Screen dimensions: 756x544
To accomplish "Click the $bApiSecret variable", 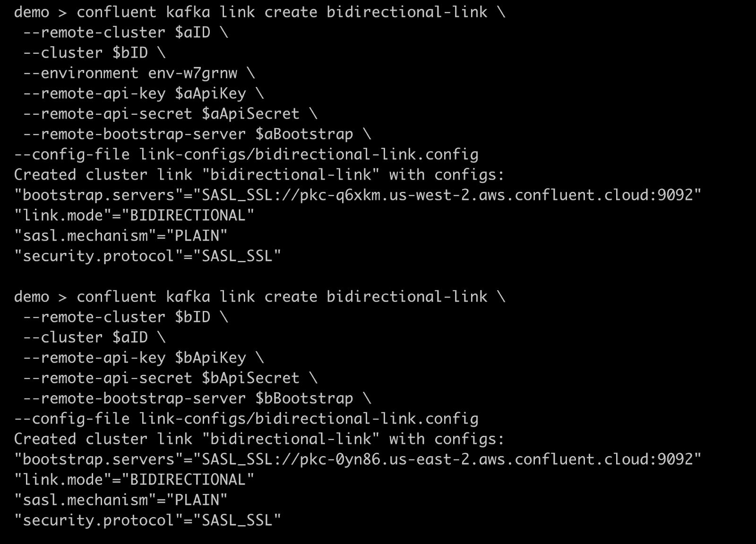I will coord(250,378).
